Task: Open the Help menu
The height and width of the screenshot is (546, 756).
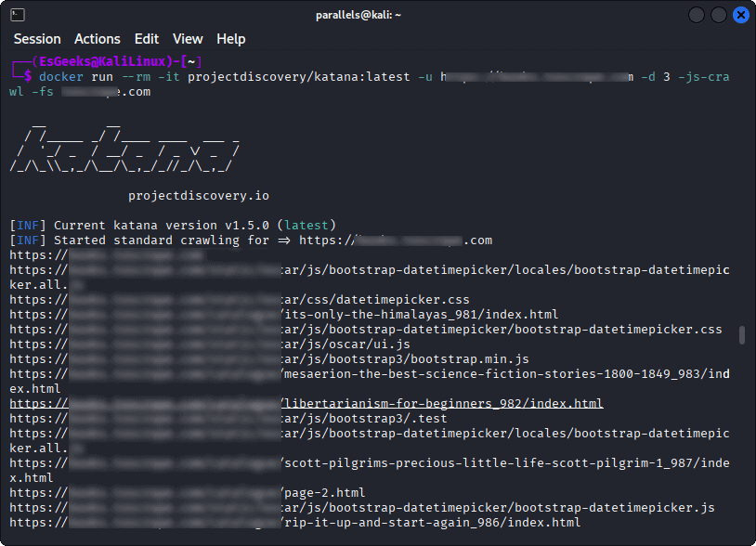Action: tap(231, 39)
